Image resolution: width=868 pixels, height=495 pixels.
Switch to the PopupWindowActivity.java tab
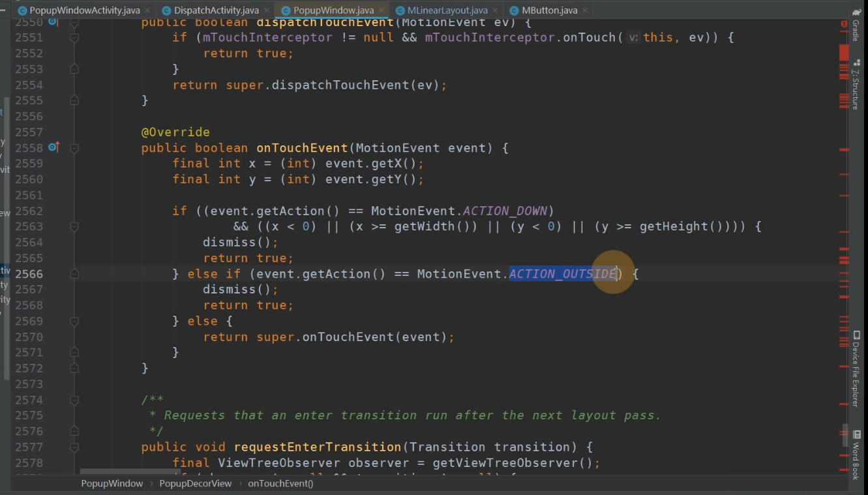(85, 10)
